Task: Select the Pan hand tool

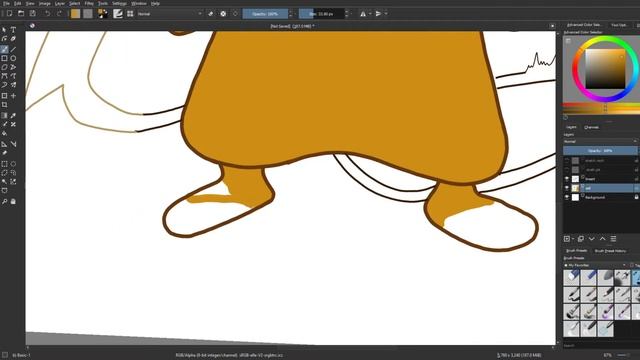Action: pos(13,201)
